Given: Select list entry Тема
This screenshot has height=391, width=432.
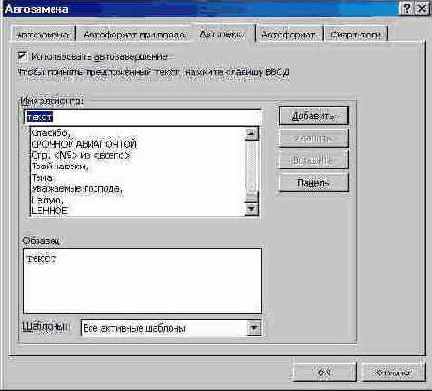Looking at the screenshot, I should point(42,178).
